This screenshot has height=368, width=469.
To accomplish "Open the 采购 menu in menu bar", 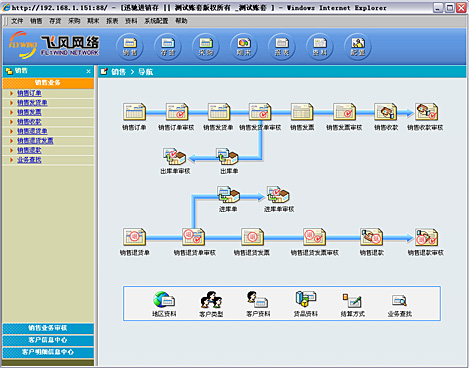I will point(74,21).
